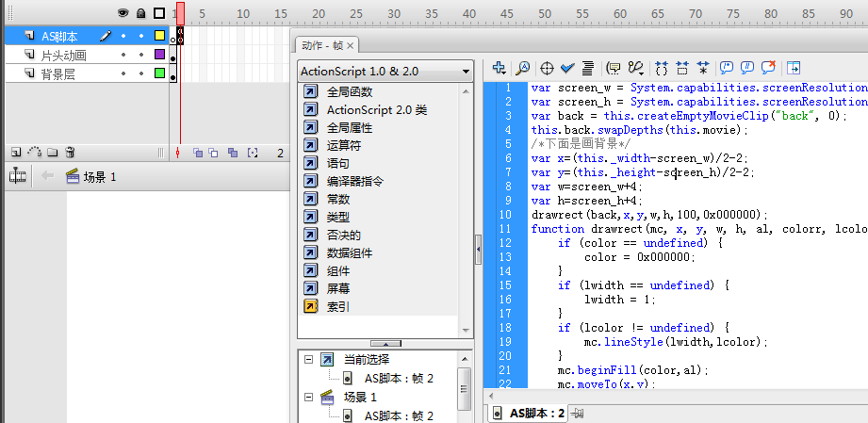Insert a new layer in timeline
This screenshot has width=868, height=423.
(16, 152)
